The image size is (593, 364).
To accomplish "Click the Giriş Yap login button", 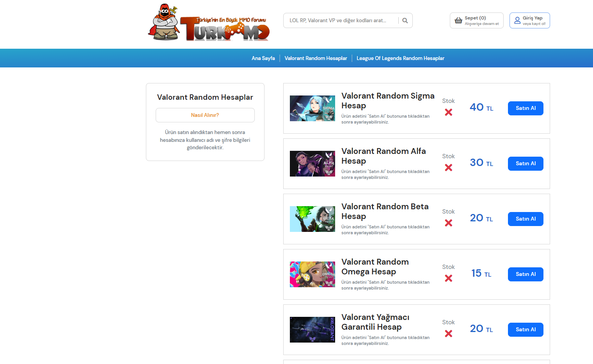I will click(x=530, y=21).
